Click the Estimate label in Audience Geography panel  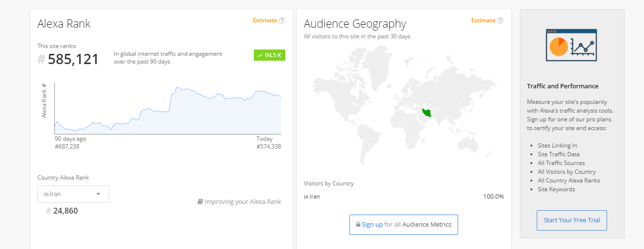[483, 20]
